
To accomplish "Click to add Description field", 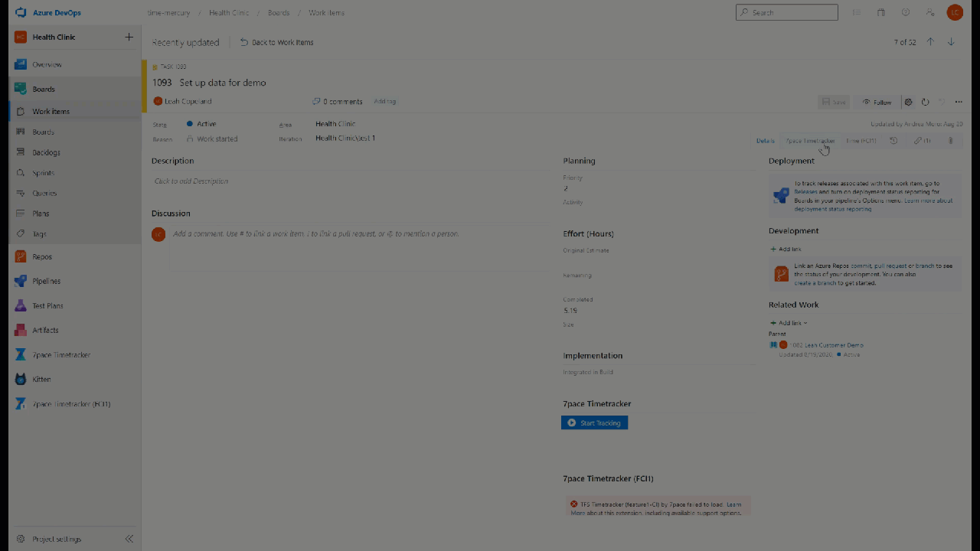I will 352,181.
